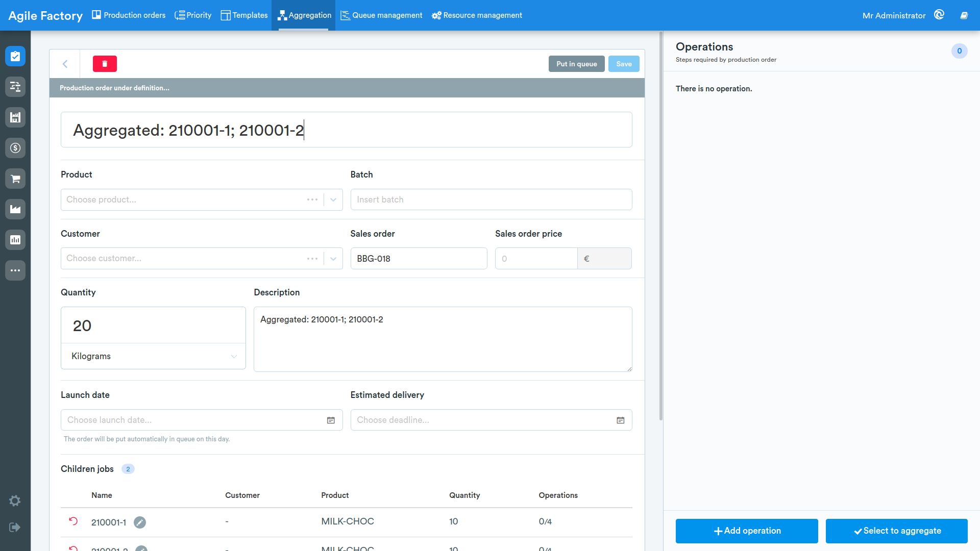Viewport: 980px width, 551px height.
Task: Expand the Choose product dropdown
Action: click(x=333, y=200)
